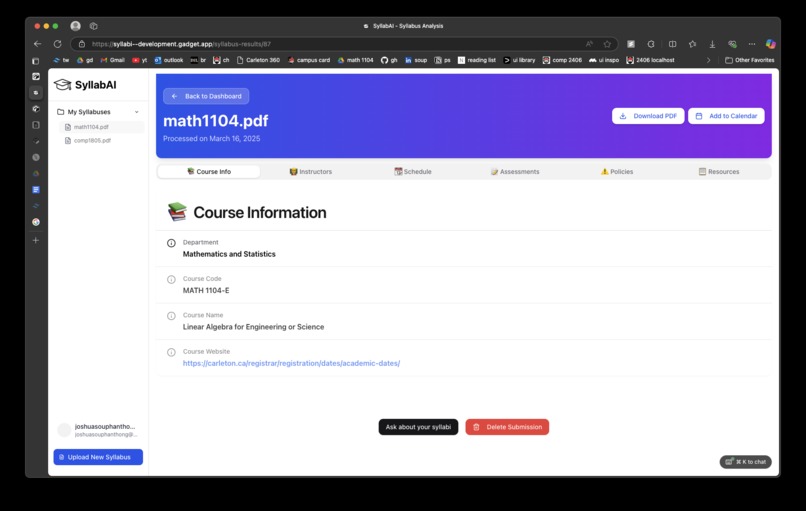The image size is (806, 511).
Task: Open the workspaces icon next to profile
Action: (94, 26)
